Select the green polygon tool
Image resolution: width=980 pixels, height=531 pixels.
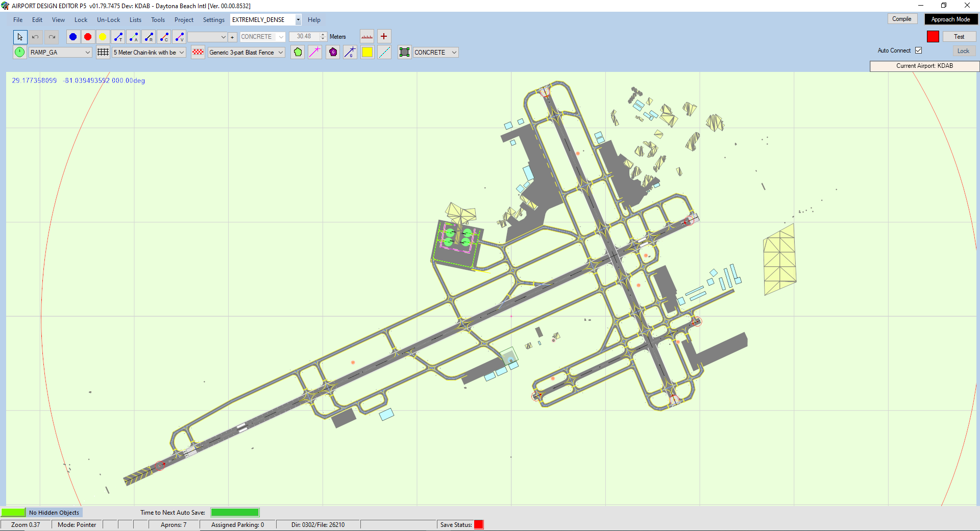click(298, 52)
